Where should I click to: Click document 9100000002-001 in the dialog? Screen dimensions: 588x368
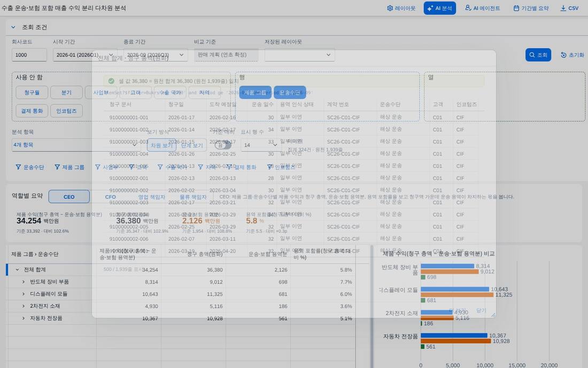click(x=129, y=178)
